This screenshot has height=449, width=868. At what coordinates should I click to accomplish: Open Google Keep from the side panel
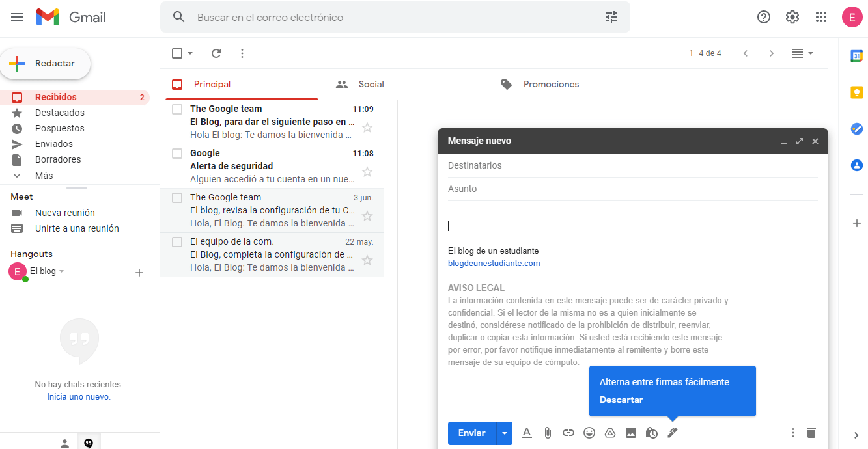tap(857, 92)
